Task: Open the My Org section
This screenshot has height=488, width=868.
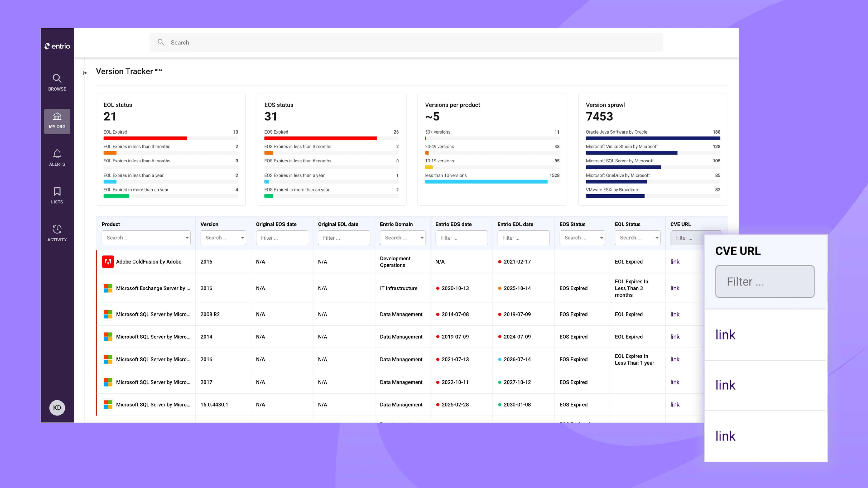Action: click(x=57, y=121)
